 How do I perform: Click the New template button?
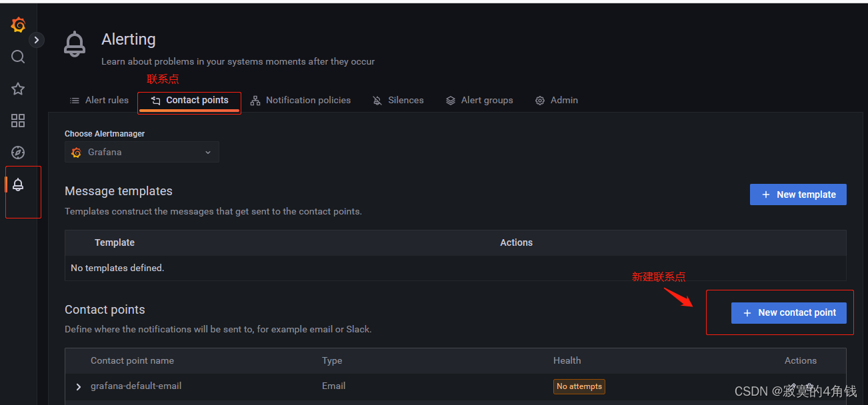(798, 195)
